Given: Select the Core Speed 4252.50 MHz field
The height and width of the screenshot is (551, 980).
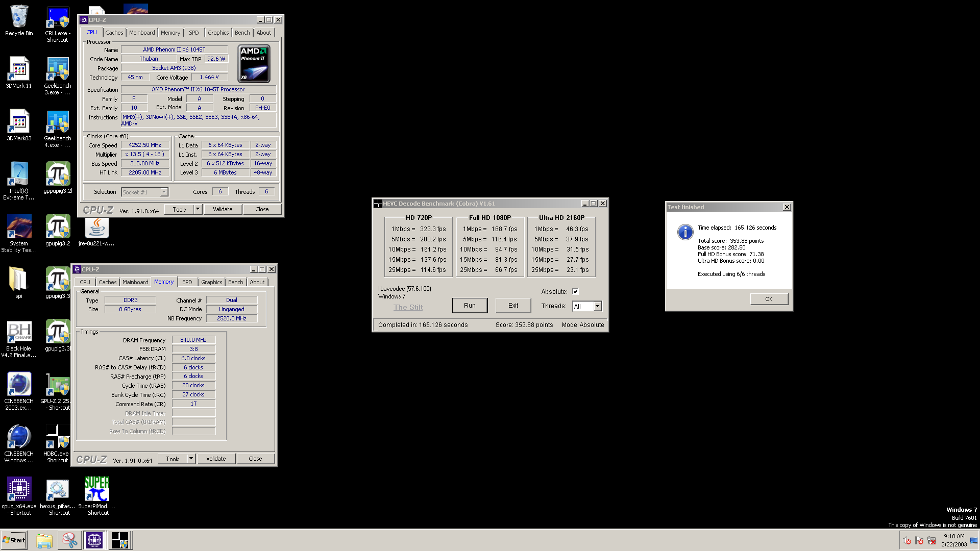Looking at the screenshot, I should 145,145.
